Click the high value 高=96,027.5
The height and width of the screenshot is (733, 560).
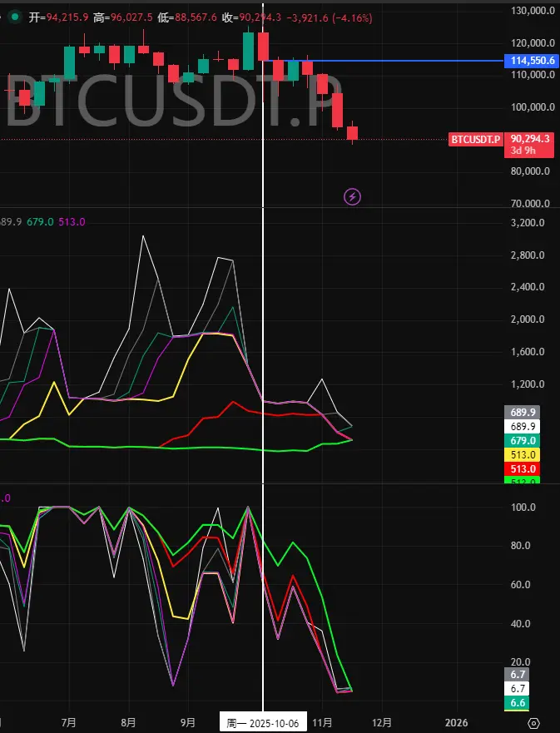123,17
